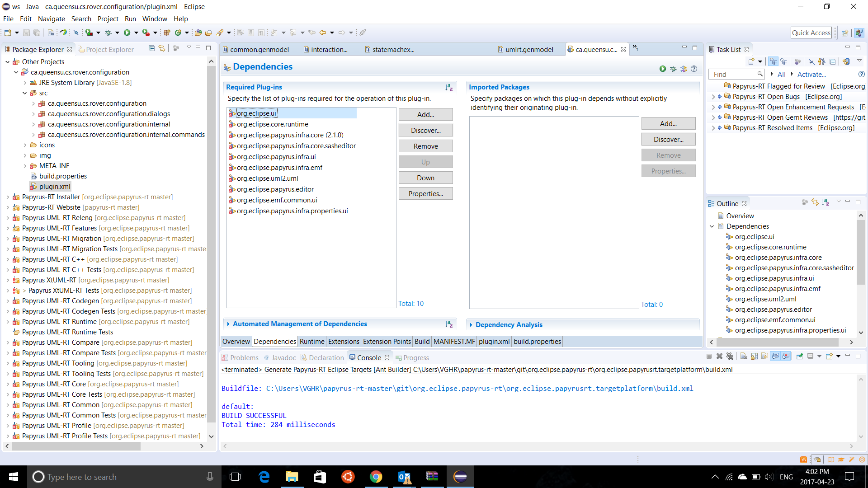Image resolution: width=868 pixels, height=488 pixels.
Task: Toggle Link with Editor in Package Explorer
Action: [x=161, y=48]
